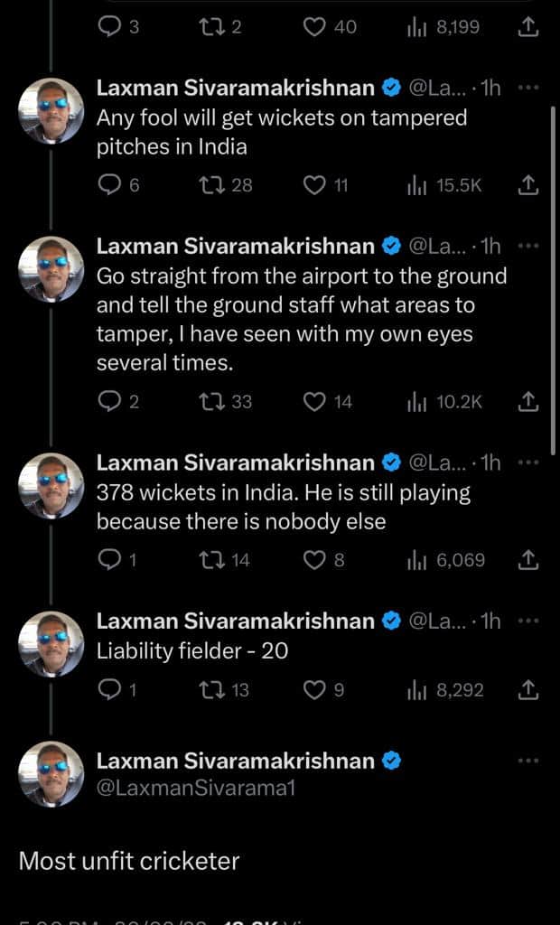Retweet the "Go straight from the airport" tweet
Viewport: 560px width, 925px height.
point(213,401)
